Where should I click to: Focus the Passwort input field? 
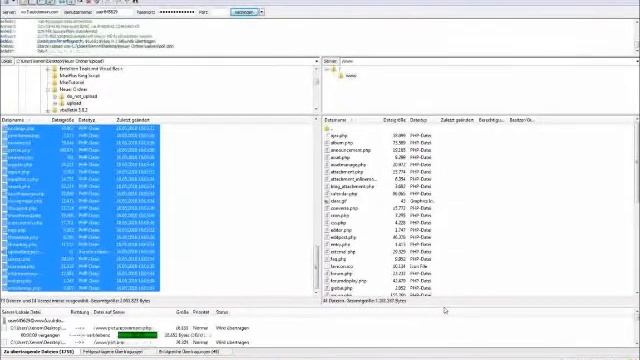tap(177, 12)
